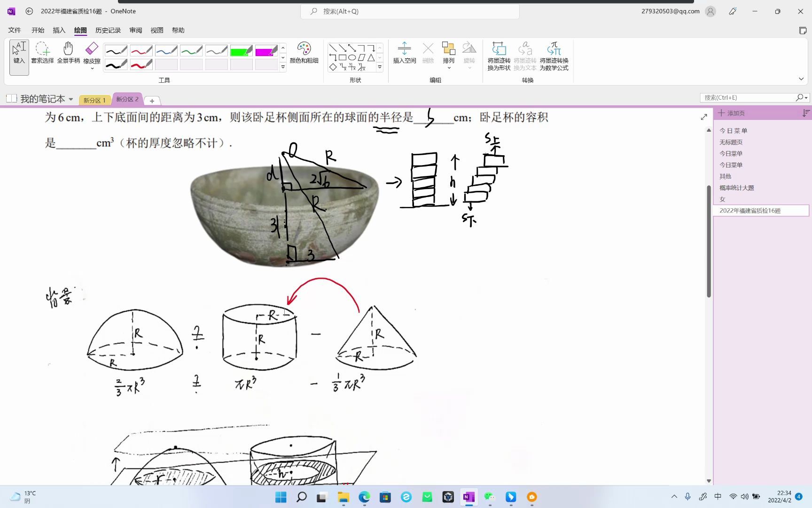
Task: Select the parallelogram shape
Action: pos(361,57)
